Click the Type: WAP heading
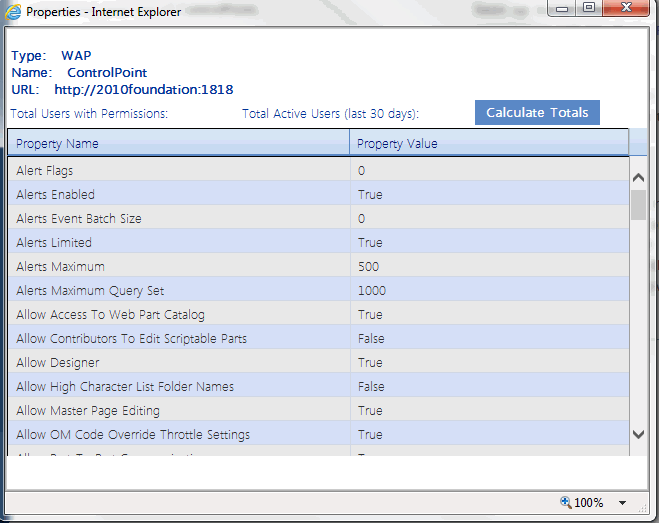 51,55
